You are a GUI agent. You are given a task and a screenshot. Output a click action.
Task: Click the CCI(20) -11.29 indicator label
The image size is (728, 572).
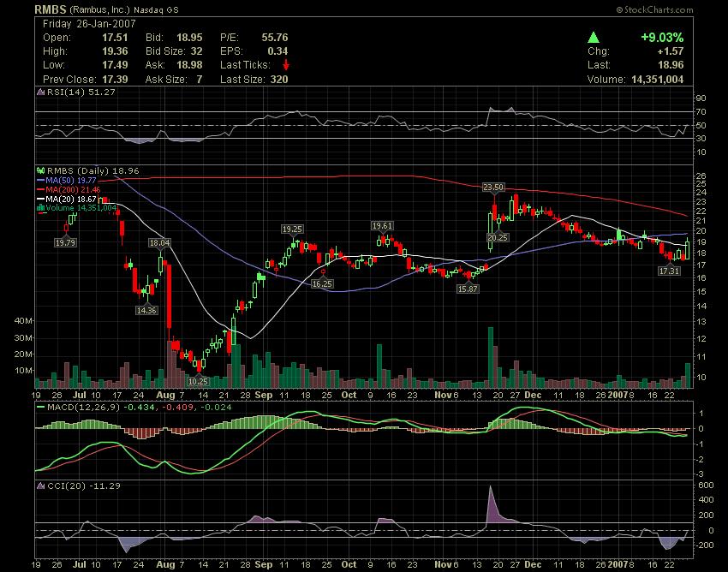click(84, 486)
